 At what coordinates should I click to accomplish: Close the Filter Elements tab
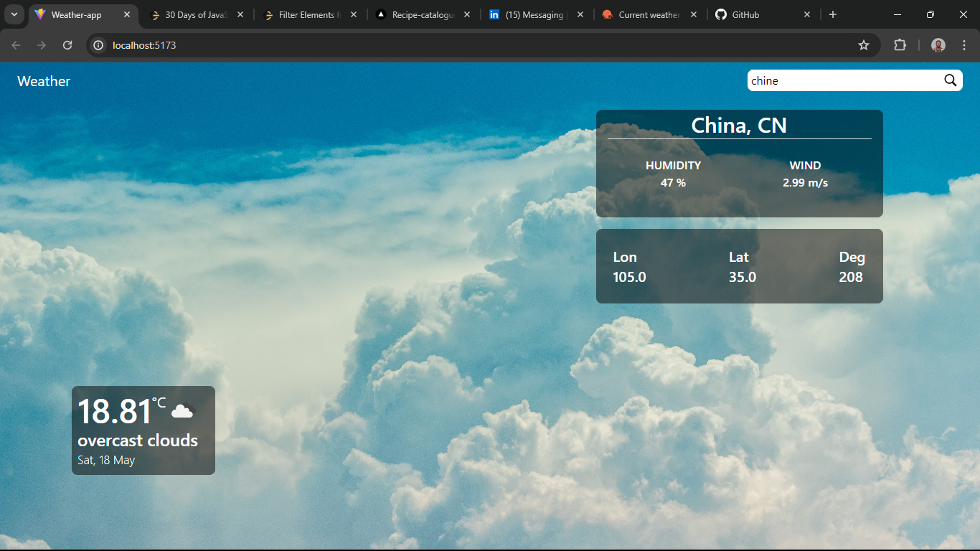354,14
